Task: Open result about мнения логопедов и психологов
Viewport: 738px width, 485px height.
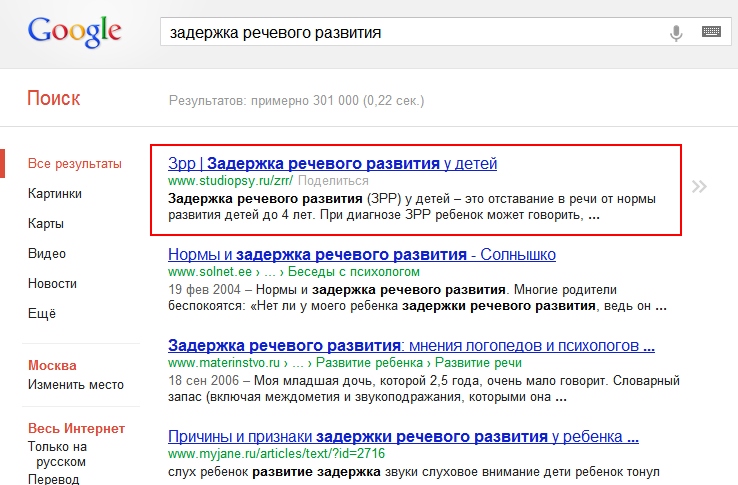Action: point(411,346)
